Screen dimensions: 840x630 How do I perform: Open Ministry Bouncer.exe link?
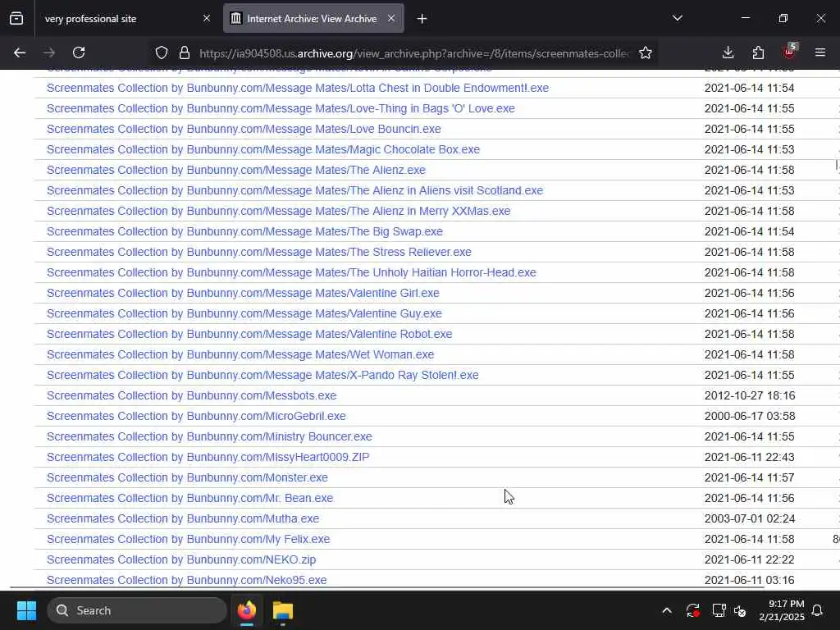click(x=209, y=436)
